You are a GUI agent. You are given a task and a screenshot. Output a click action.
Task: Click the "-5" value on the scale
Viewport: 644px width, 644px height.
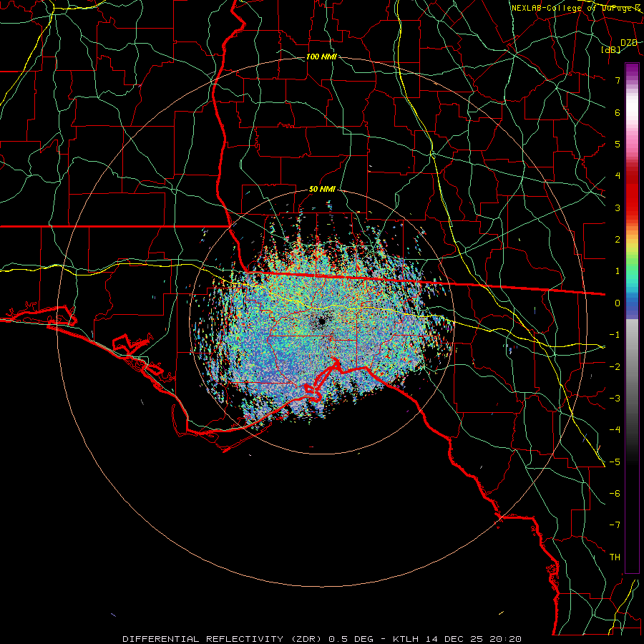(x=615, y=462)
